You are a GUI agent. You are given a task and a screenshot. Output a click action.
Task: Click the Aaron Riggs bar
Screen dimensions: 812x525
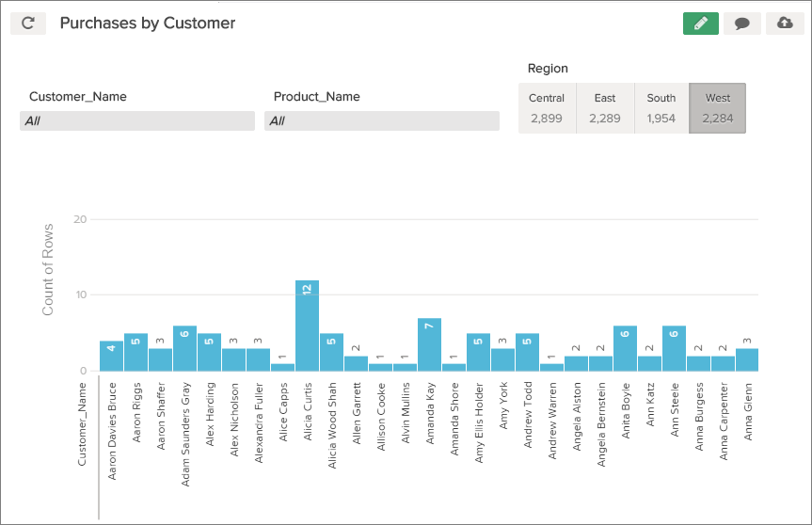click(135, 352)
